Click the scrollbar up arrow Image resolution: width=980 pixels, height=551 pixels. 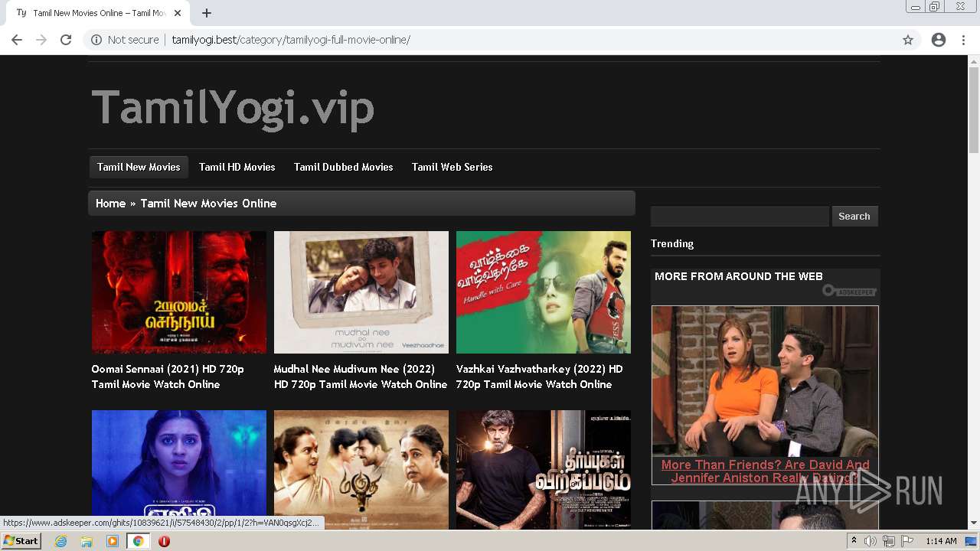pyautogui.click(x=974, y=61)
